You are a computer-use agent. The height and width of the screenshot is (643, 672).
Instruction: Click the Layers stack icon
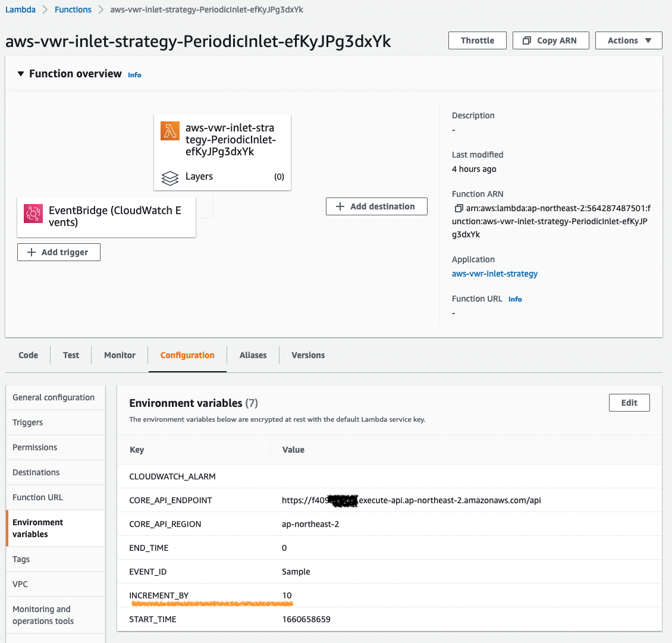(170, 178)
